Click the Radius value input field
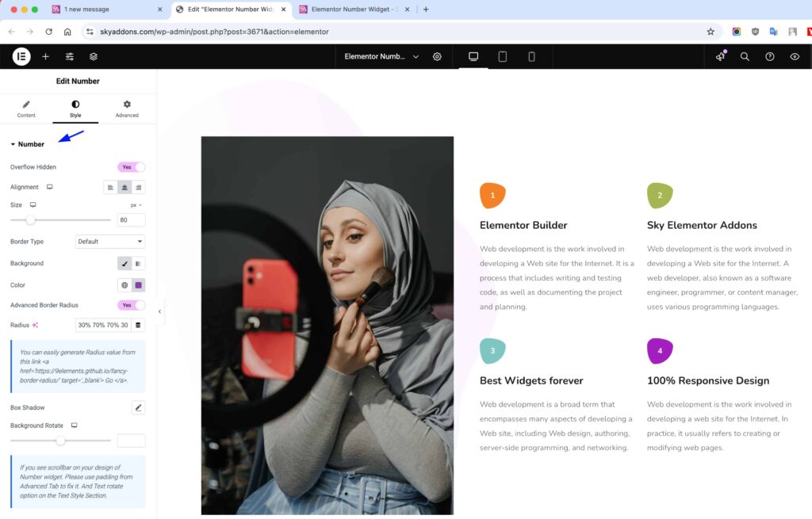The width and height of the screenshot is (812, 519). click(x=104, y=325)
